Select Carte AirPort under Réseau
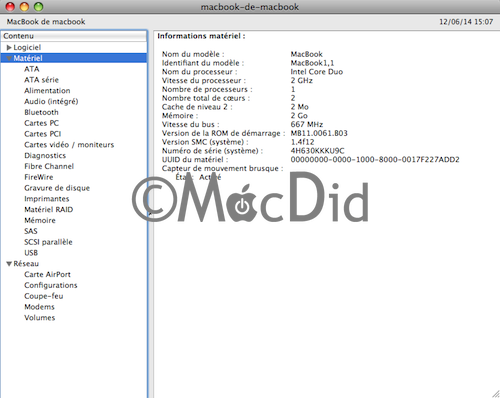Image resolution: width=500 pixels, height=398 pixels. [x=47, y=274]
